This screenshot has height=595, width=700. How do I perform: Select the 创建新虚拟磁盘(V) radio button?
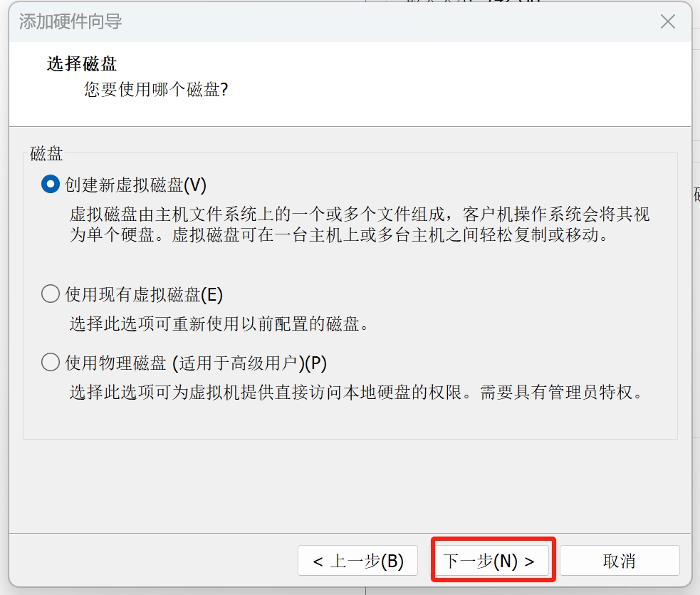click(x=51, y=184)
